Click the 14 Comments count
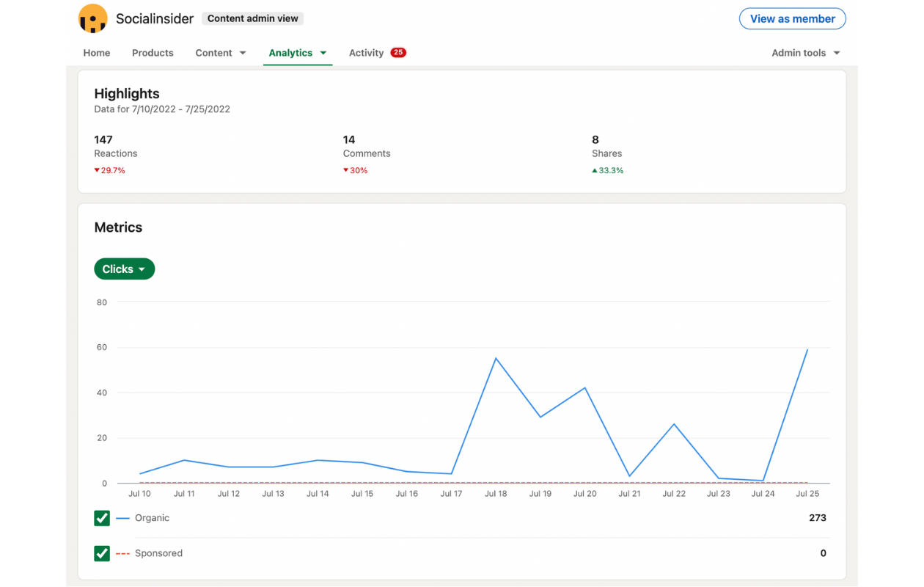Image resolution: width=924 pixels, height=587 pixels. (349, 139)
